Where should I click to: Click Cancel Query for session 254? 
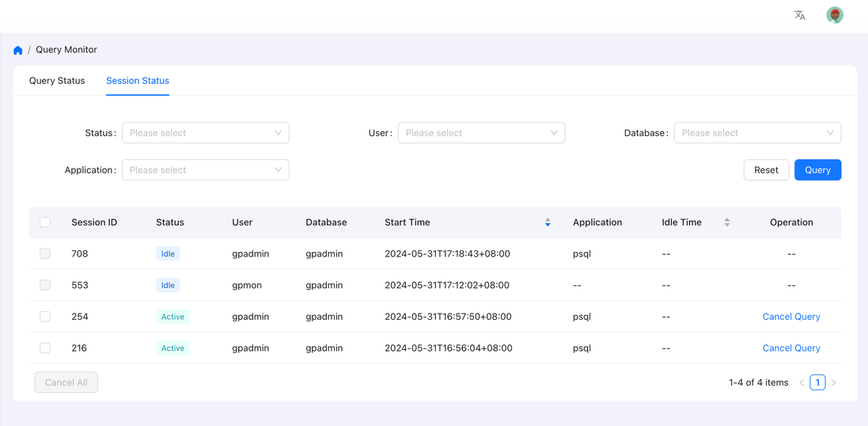click(x=790, y=317)
